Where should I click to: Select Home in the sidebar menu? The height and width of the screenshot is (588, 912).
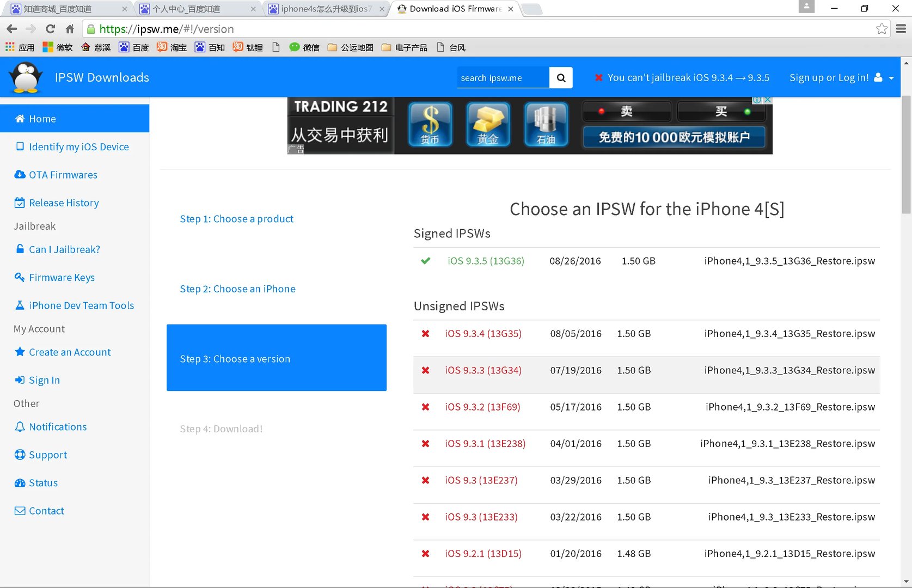pyautogui.click(x=42, y=118)
